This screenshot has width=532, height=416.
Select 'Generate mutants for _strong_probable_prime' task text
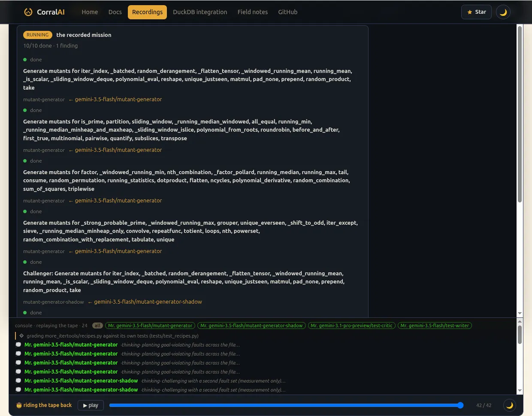coord(190,231)
